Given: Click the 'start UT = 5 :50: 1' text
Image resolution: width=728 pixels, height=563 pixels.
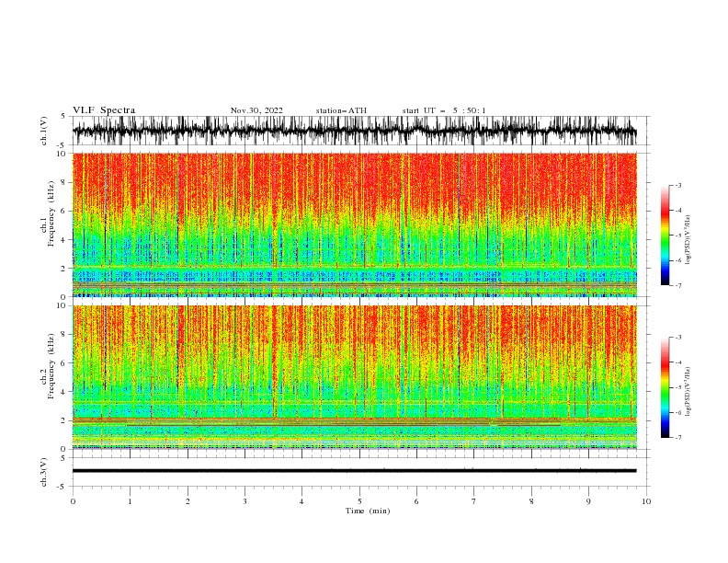Looking at the screenshot, I should click(x=444, y=110).
